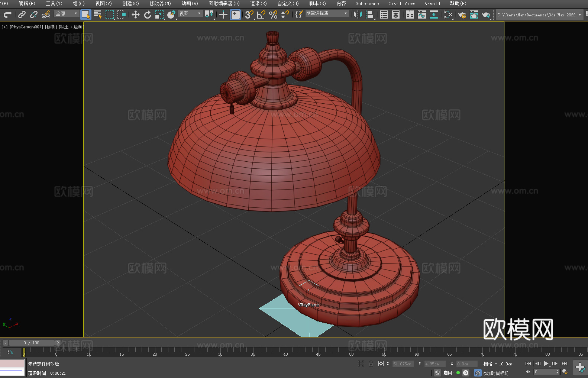Open Schematic View icon
Screen dimensions: 588x378
(x=448, y=14)
